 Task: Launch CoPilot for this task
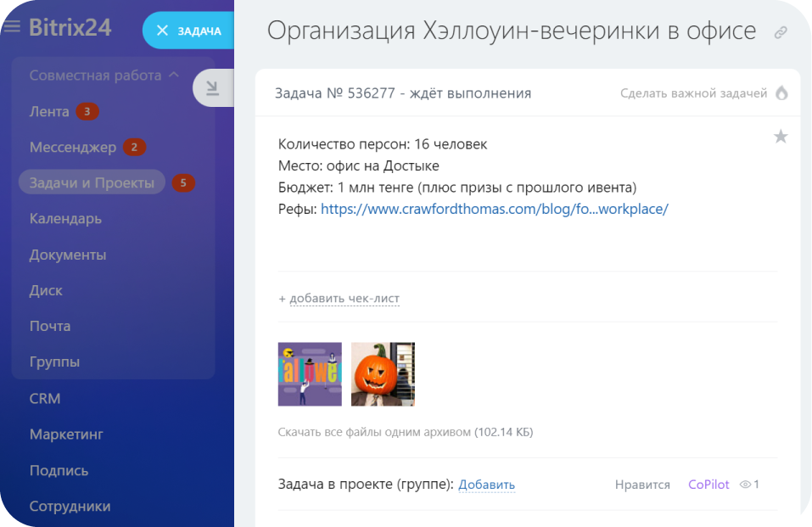tap(708, 485)
